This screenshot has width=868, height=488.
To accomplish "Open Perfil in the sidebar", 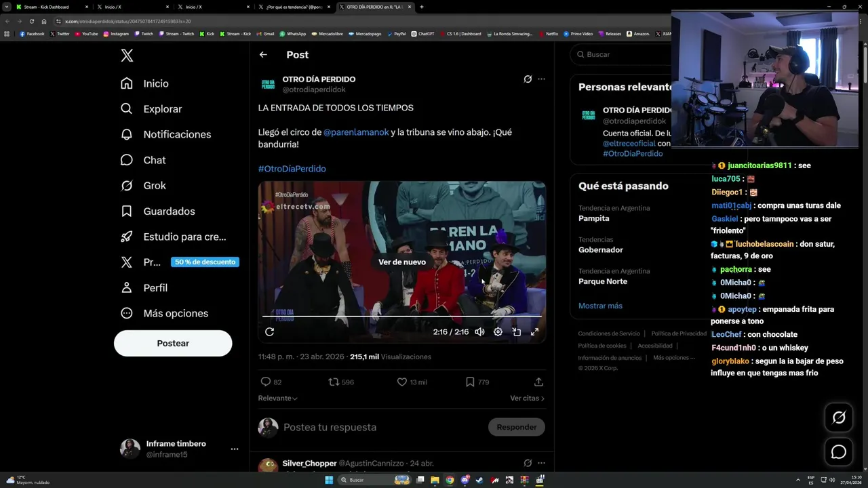I will point(144,288).
